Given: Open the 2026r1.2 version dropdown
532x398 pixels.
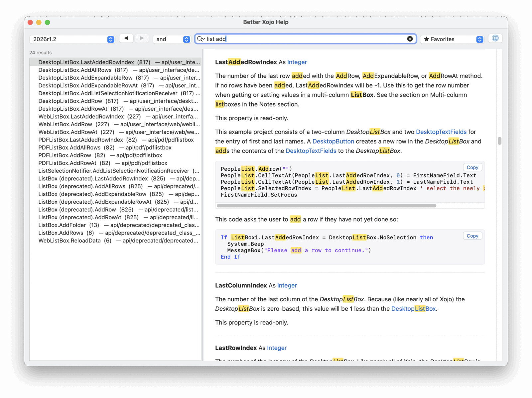Looking at the screenshot, I should [x=72, y=39].
